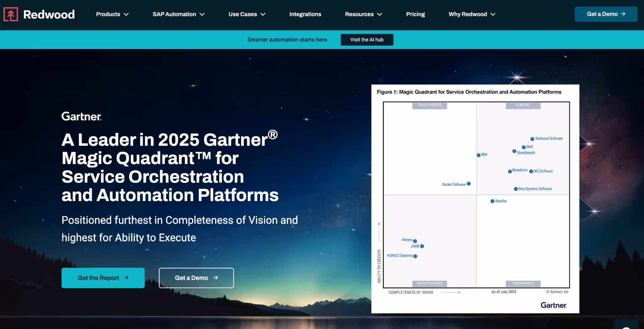Open the SAP Automation menu
The height and width of the screenshot is (329, 644).
pos(174,14)
